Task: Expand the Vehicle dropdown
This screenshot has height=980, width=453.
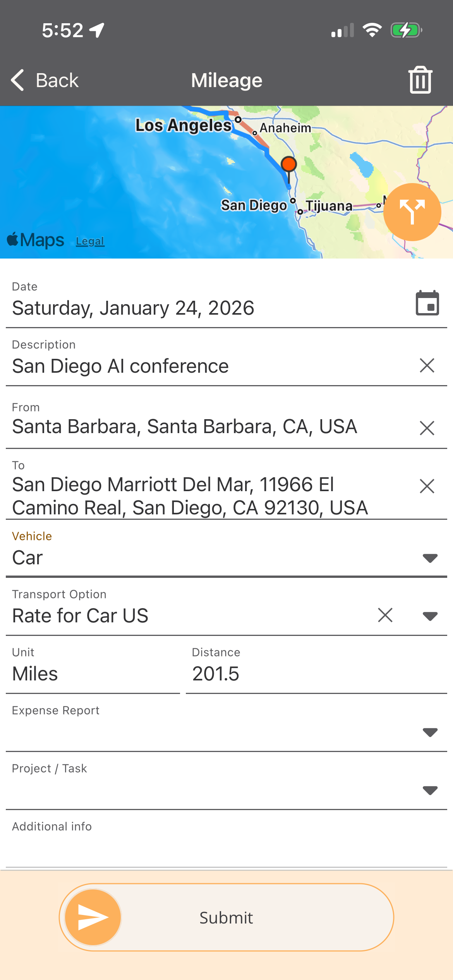Action: [430, 558]
